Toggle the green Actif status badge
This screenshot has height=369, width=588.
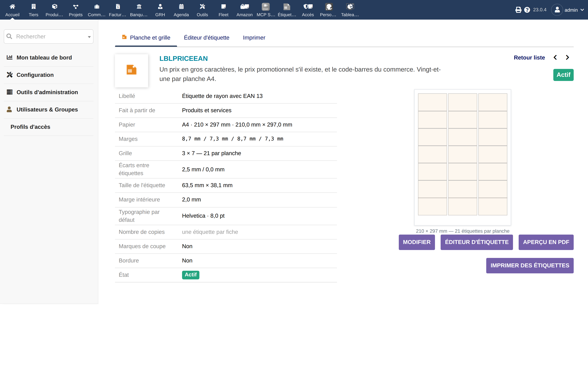click(563, 75)
